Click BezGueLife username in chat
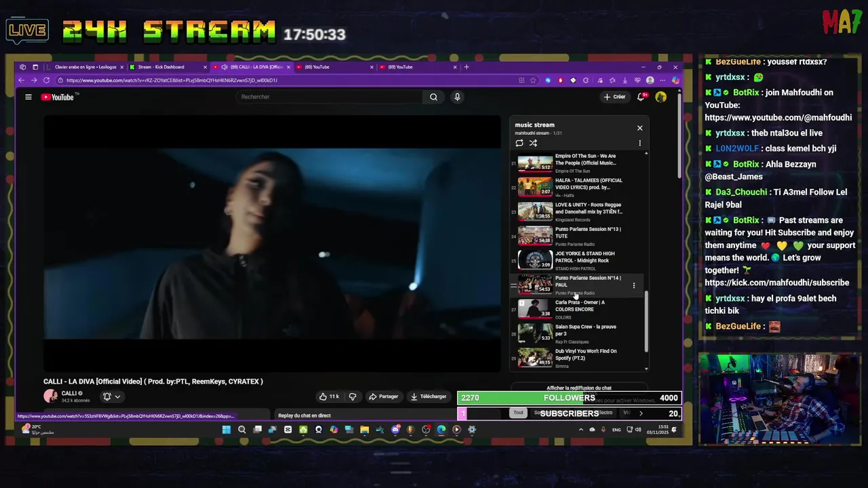 [738, 326]
